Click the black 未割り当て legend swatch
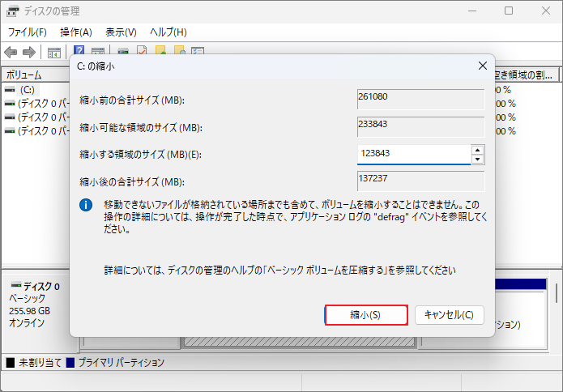 click(x=11, y=363)
